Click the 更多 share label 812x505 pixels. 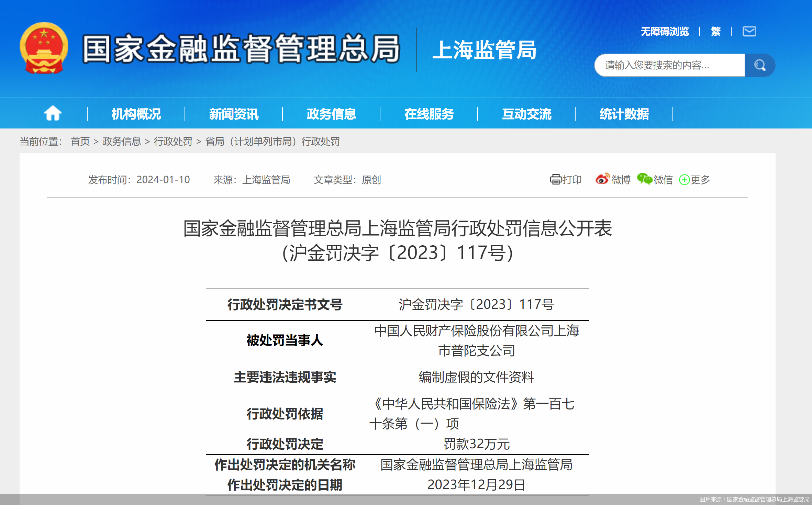[700, 179]
